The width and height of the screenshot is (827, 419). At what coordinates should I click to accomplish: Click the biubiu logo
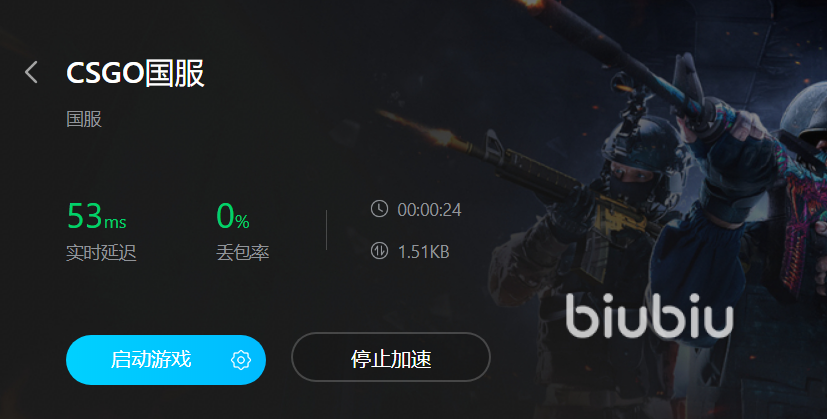pos(649,316)
